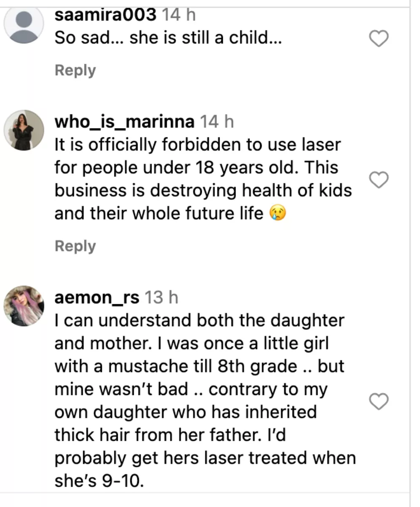View aemon_rs's profile picture
The height and width of the screenshot is (507, 420).
tap(24, 305)
